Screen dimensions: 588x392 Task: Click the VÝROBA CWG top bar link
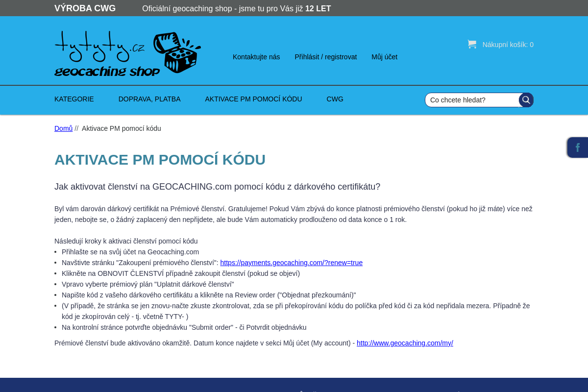(85, 8)
